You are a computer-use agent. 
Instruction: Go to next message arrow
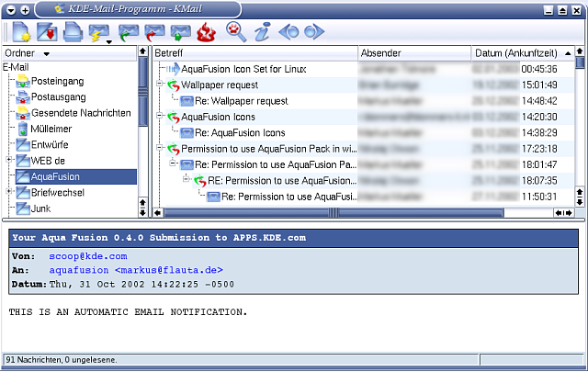pyautogui.click(x=314, y=32)
